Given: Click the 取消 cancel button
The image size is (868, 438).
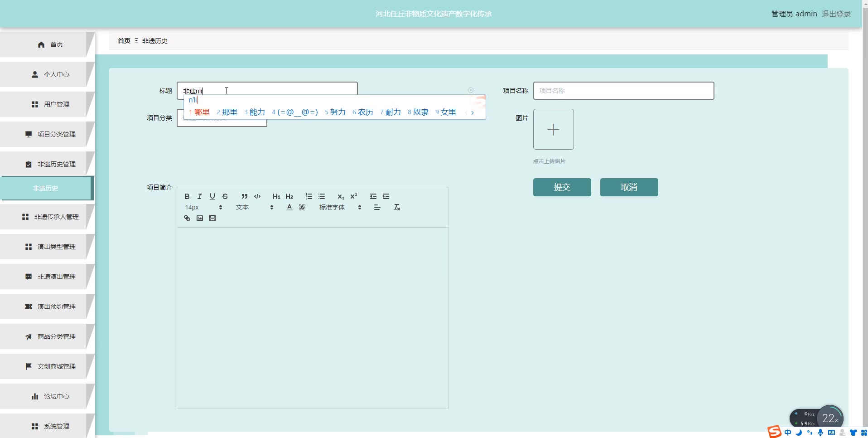Looking at the screenshot, I should click(x=629, y=187).
